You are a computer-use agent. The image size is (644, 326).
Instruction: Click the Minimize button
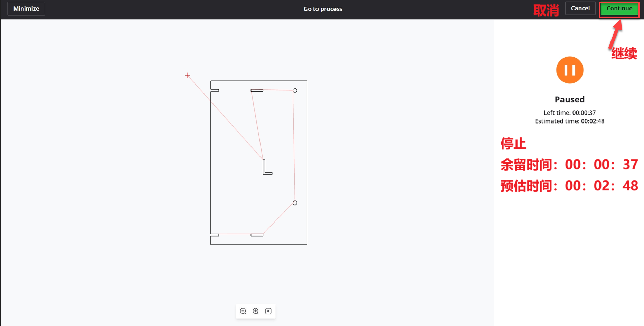tap(26, 9)
